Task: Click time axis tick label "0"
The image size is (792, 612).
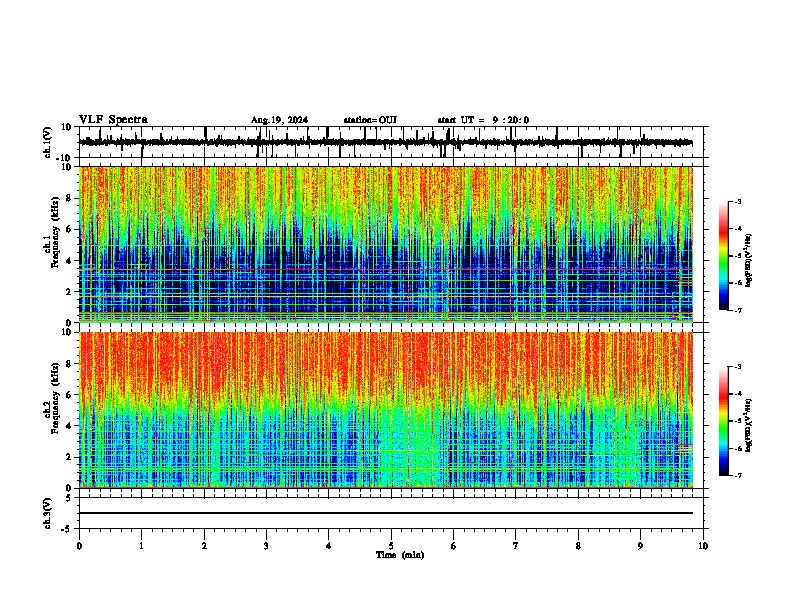Action: pyautogui.click(x=79, y=546)
